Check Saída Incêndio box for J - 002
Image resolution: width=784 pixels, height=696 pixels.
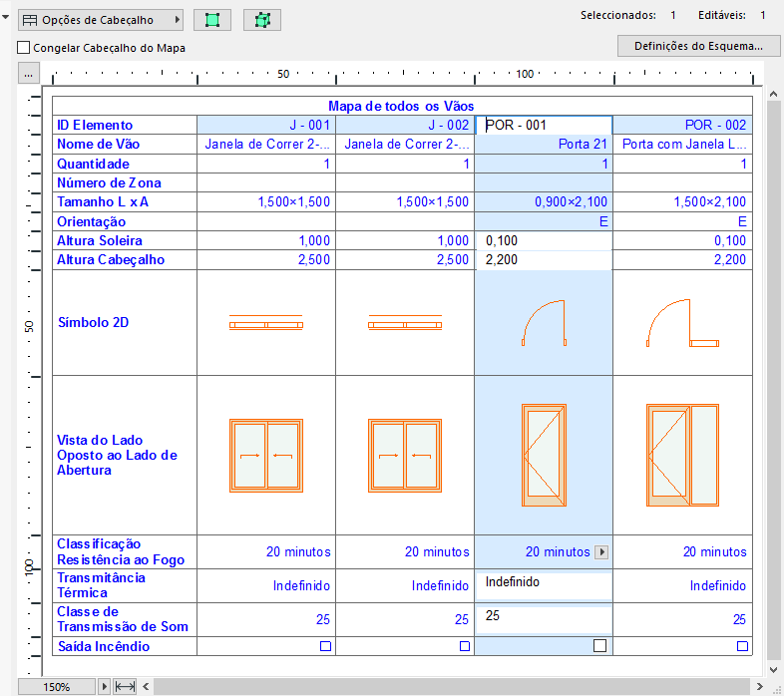pos(465,646)
